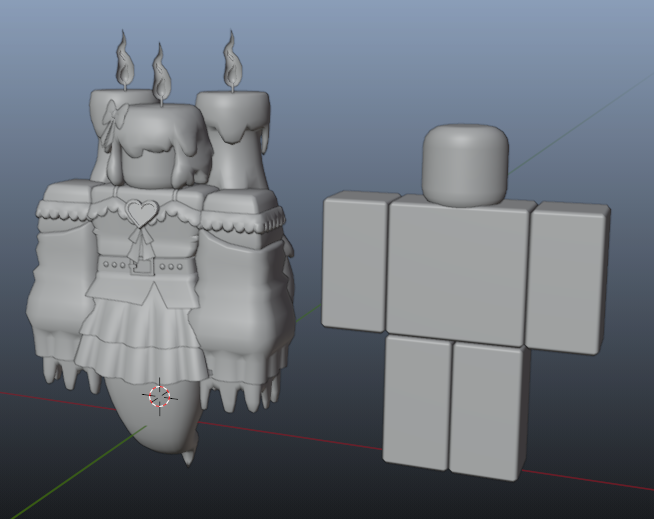Click the layered skirt of the candle character
The height and width of the screenshot is (519, 654).
click(x=142, y=334)
